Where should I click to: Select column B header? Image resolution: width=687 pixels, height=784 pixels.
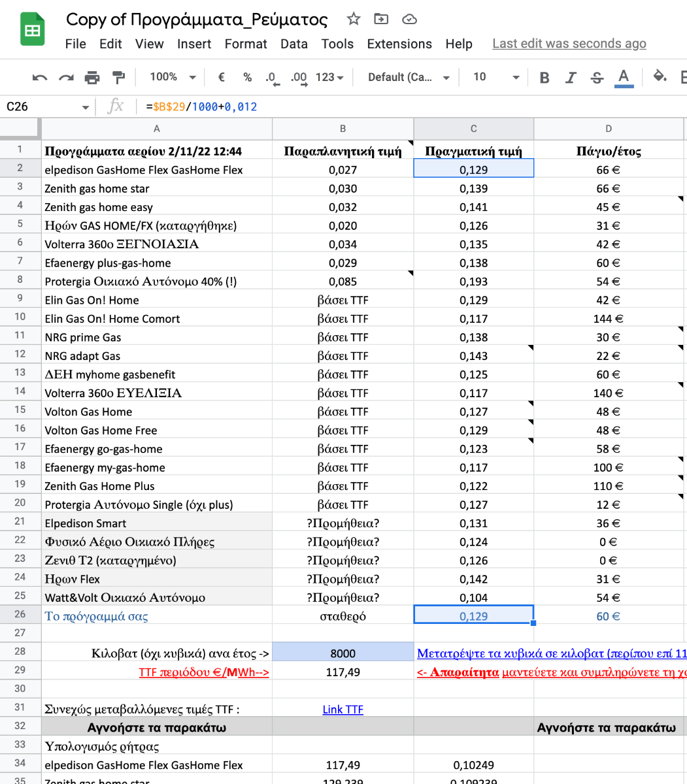343,129
